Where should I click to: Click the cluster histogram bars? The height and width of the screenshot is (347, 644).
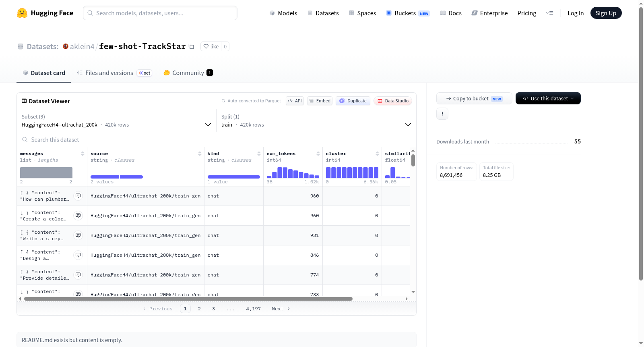coord(352,172)
